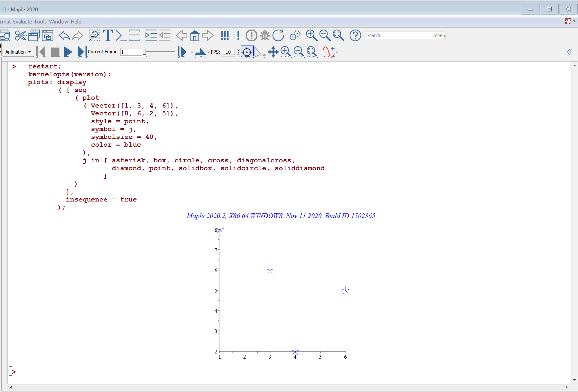Click the help question mark icon
This screenshot has width=578, height=392.
[355, 35]
